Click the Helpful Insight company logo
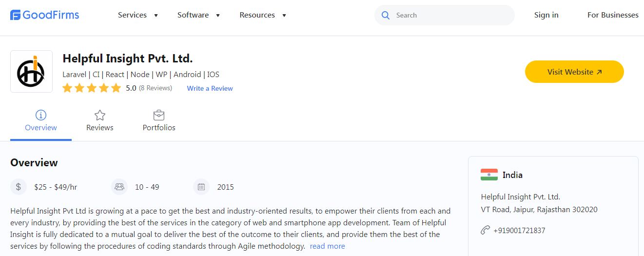The height and width of the screenshot is (256, 644). (31, 71)
